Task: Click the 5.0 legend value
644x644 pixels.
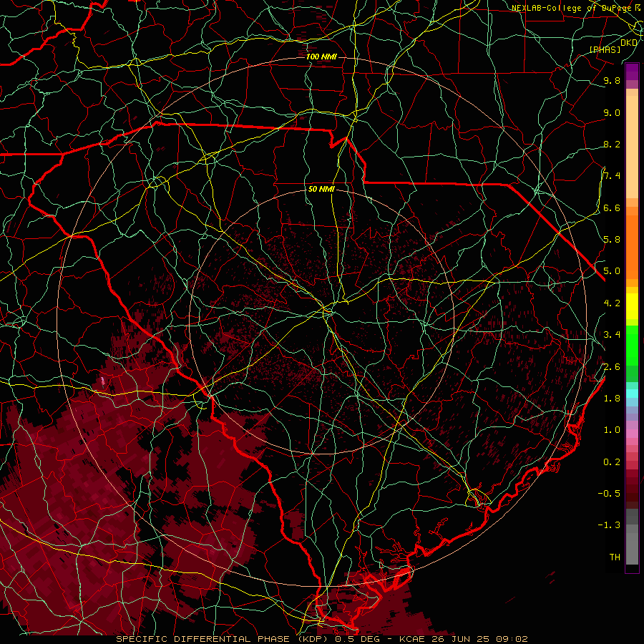Action: (x=612, y=271)
